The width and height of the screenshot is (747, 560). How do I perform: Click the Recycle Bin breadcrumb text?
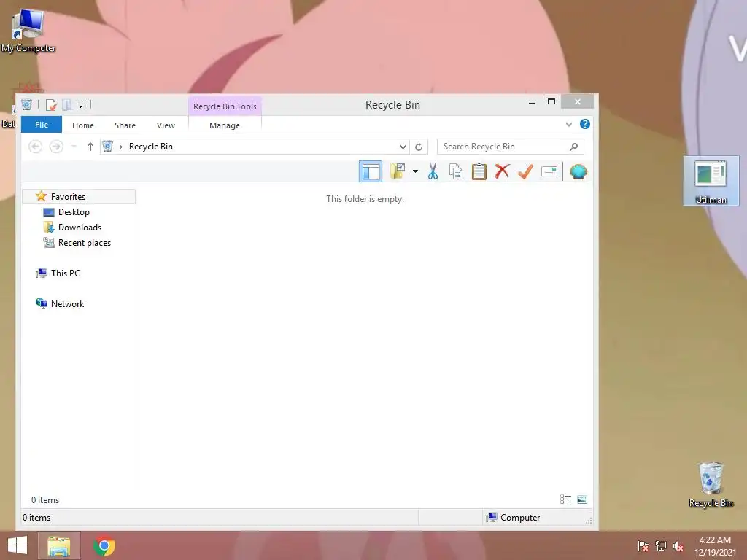coord(150,147)
